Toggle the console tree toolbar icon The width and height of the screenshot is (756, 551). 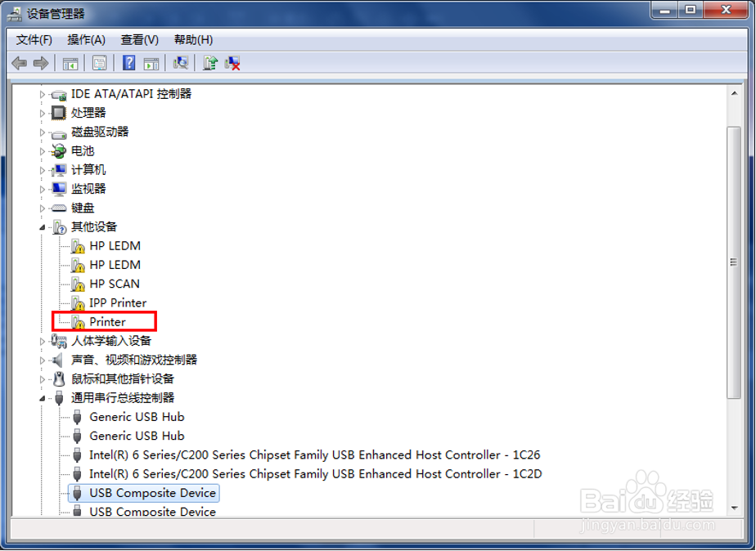point(70,63)
